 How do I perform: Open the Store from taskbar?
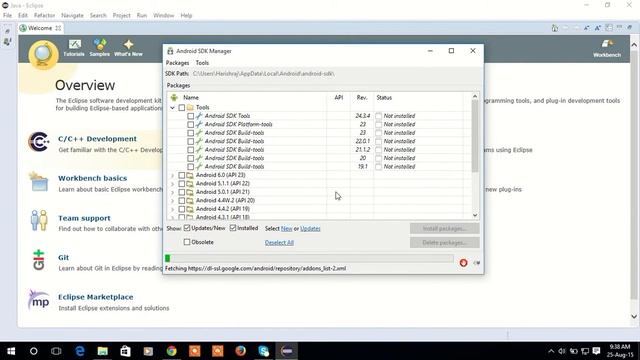[x=125, y=351]
